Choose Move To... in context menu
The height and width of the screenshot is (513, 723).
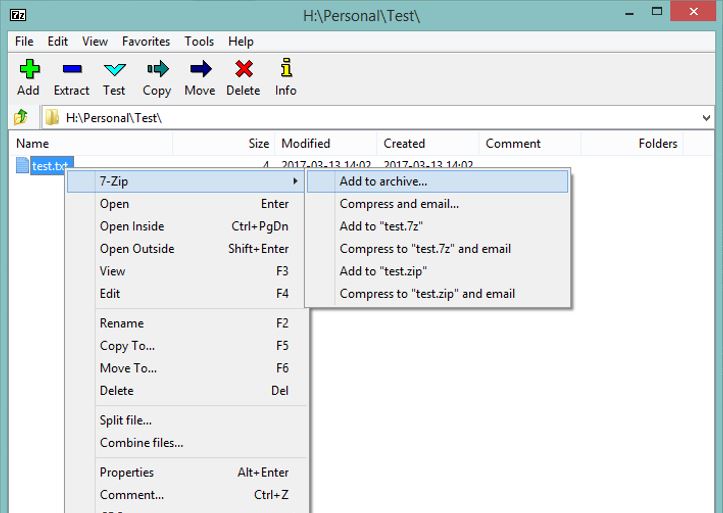click(x=187, y=368)
